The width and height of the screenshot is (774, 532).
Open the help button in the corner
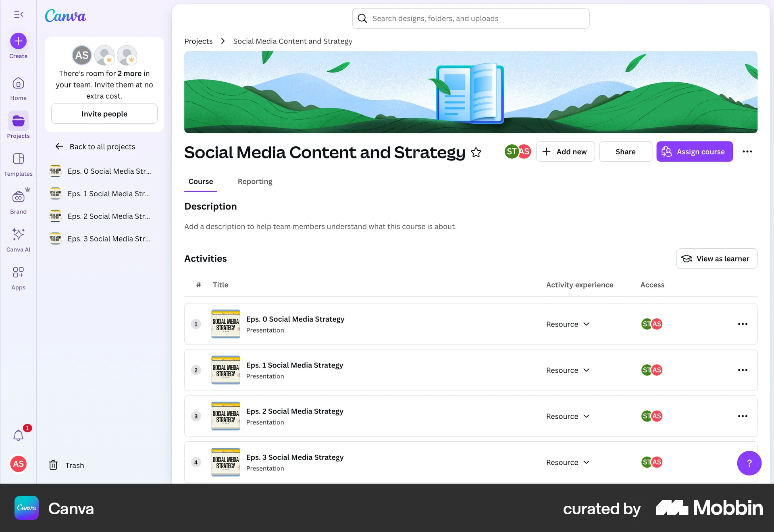(749, 463)
